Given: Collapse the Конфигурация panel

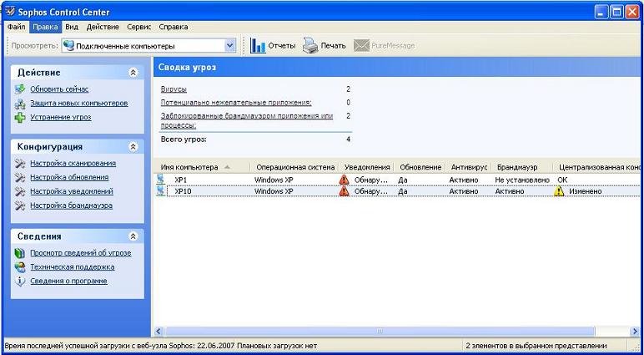Looking at the screenshot, I should tap(133, 146).
